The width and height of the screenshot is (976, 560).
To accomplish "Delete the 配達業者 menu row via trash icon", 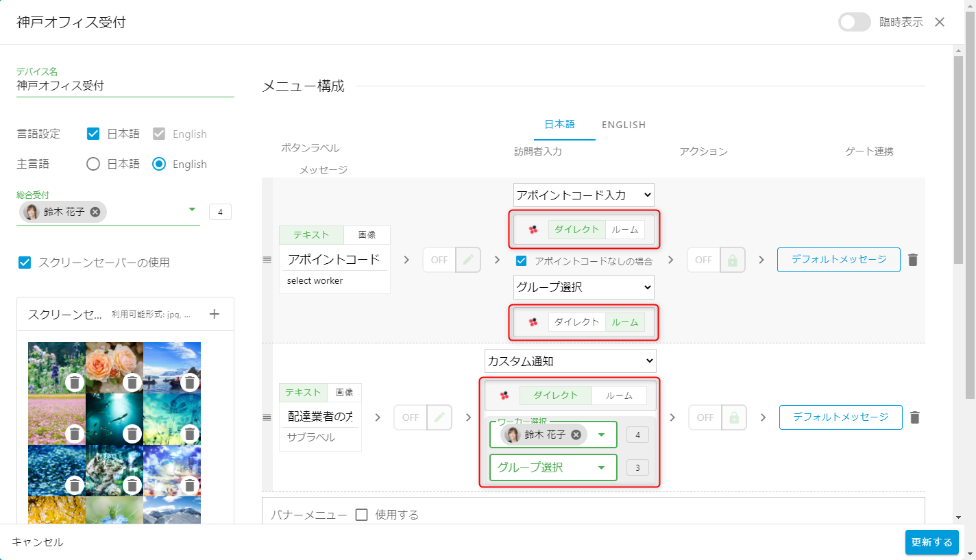I will 914,417.
